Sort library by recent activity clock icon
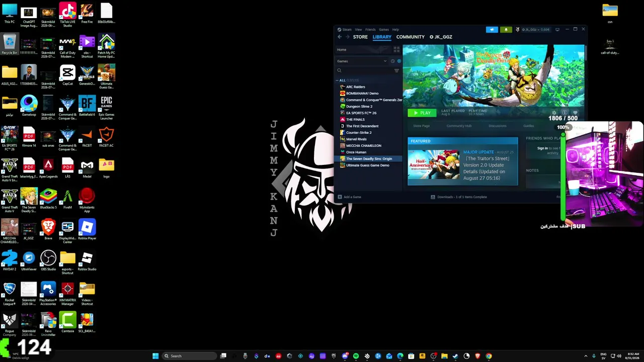Image resolution: width=644 pixels, height=362 pixels. (x=392, y=61)
